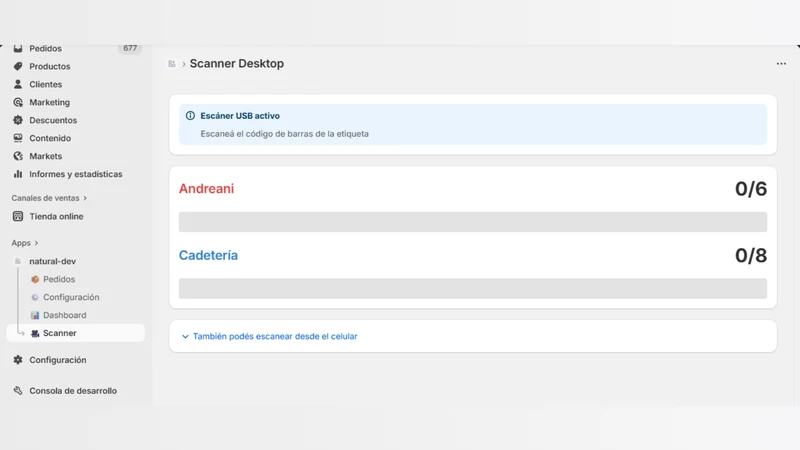
Task: Open Productos tag icon in sidebar
Action: (x=18, y=66)
